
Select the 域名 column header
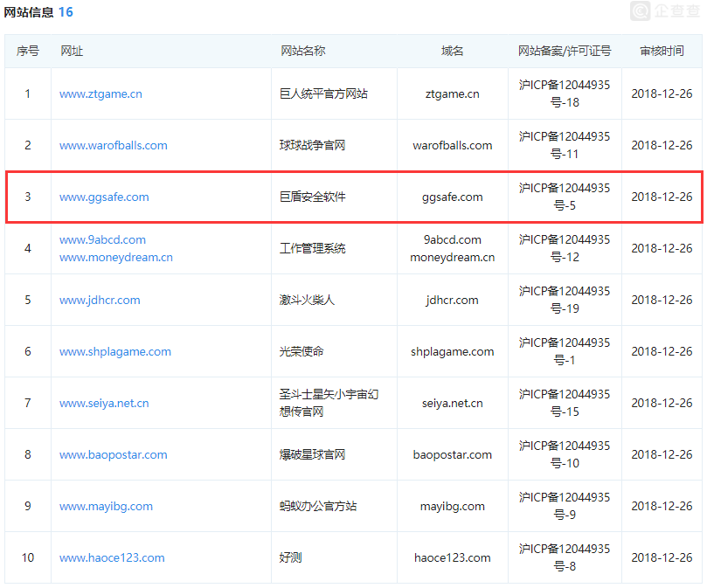452,51
